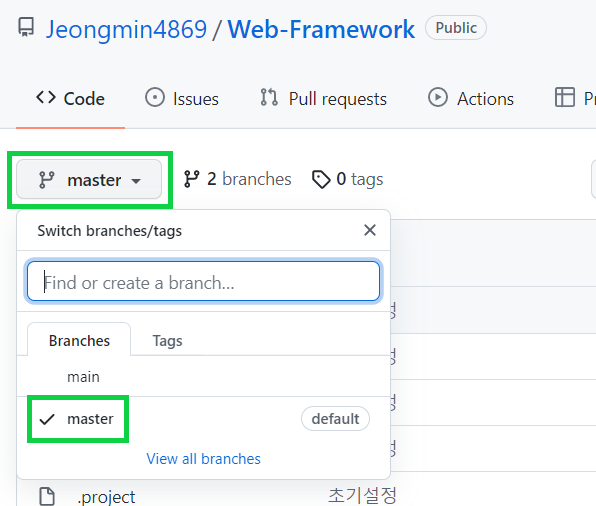Image resolution: width=596 pixels, height=506 pixels.
Task: Open the Issues tab
Action: tap(182, 99)
